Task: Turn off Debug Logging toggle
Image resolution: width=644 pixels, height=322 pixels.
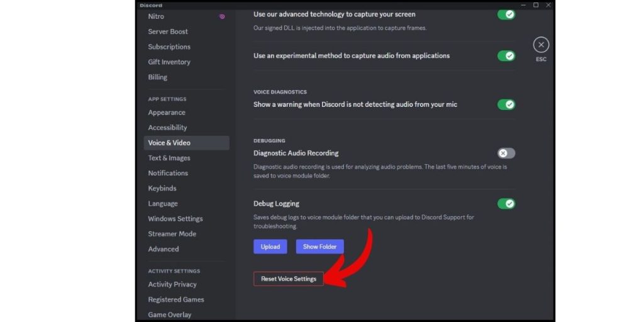Action: pos(506,204)
